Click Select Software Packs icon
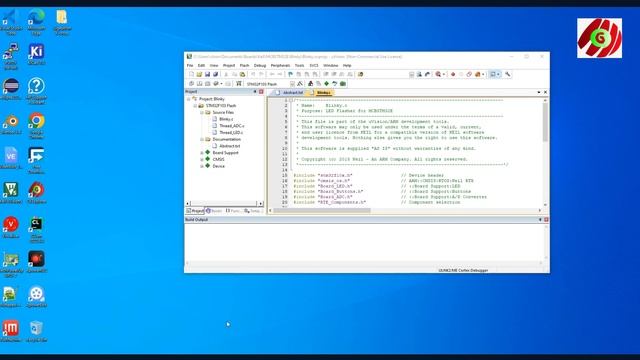 click(335, 84)
